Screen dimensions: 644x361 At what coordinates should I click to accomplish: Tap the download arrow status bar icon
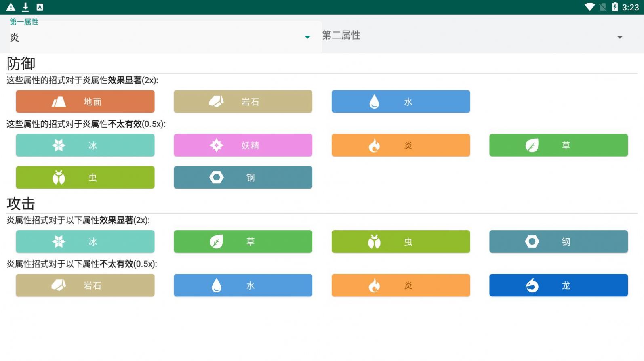click(25, 7)
